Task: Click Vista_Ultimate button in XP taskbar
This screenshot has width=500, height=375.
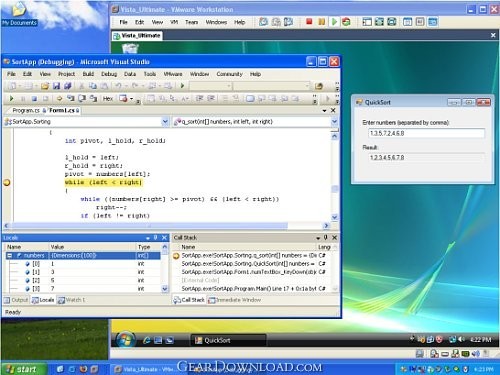Action: (x=144, y=369)
